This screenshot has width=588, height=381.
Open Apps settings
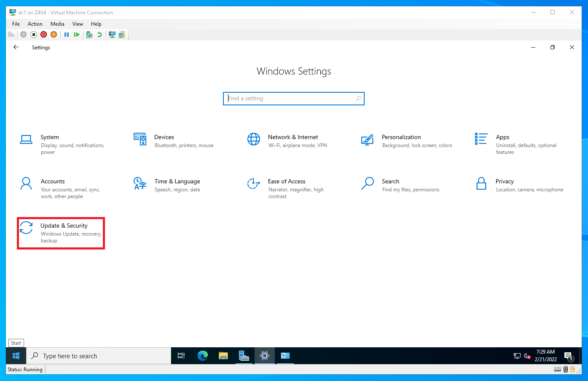tap(516, 144)
